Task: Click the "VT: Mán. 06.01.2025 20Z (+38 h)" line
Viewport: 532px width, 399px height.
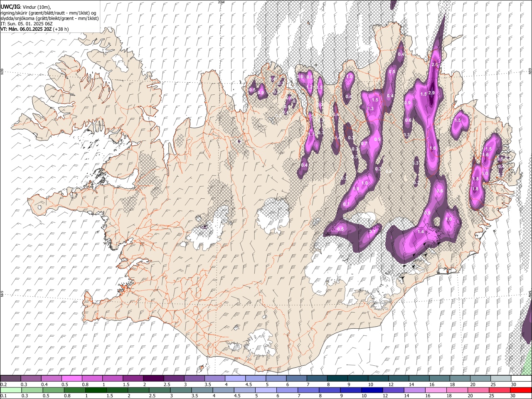Action: tap(34, 29)
